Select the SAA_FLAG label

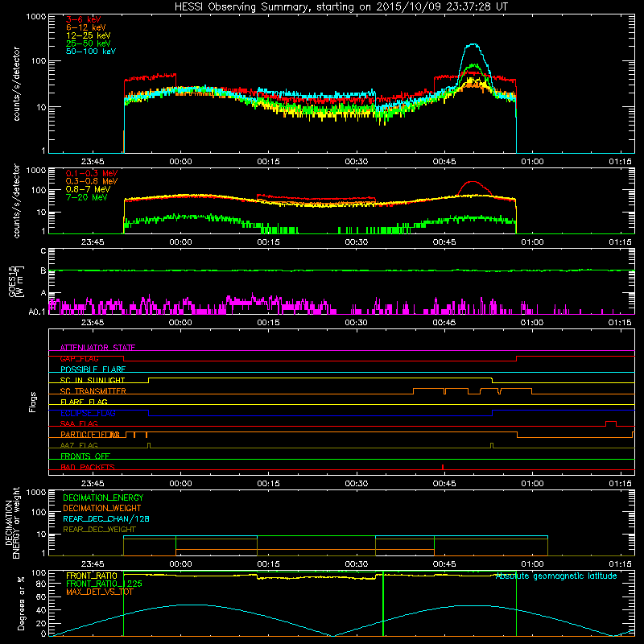click(x=79, y=423)
